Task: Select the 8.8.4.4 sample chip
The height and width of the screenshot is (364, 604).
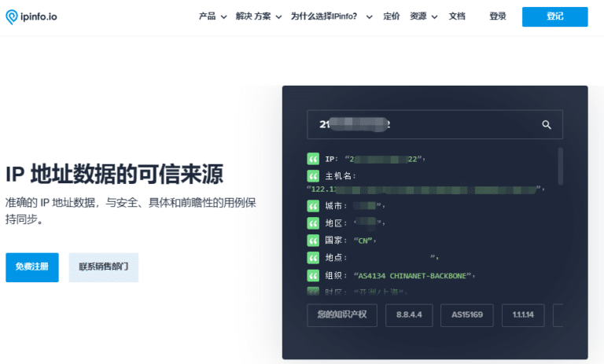Action: (409, 315)
